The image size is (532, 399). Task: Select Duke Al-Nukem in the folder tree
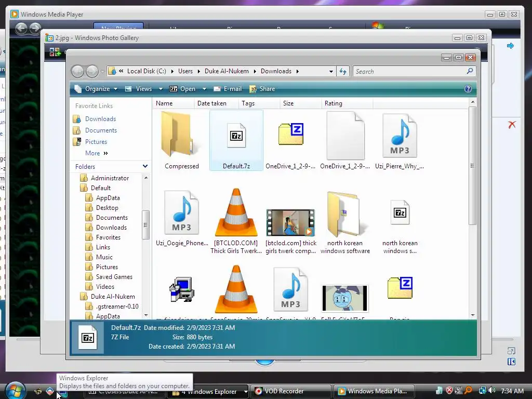(x=113, y=297)
